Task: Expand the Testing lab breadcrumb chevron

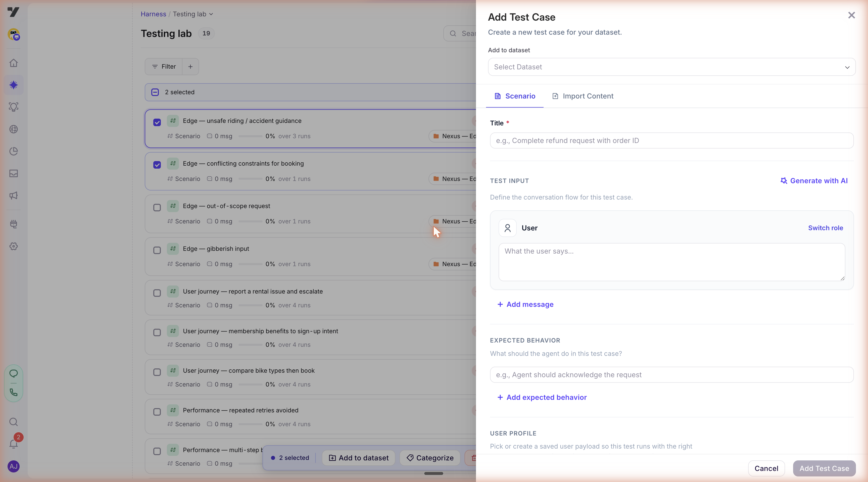Action: [211, 14]
